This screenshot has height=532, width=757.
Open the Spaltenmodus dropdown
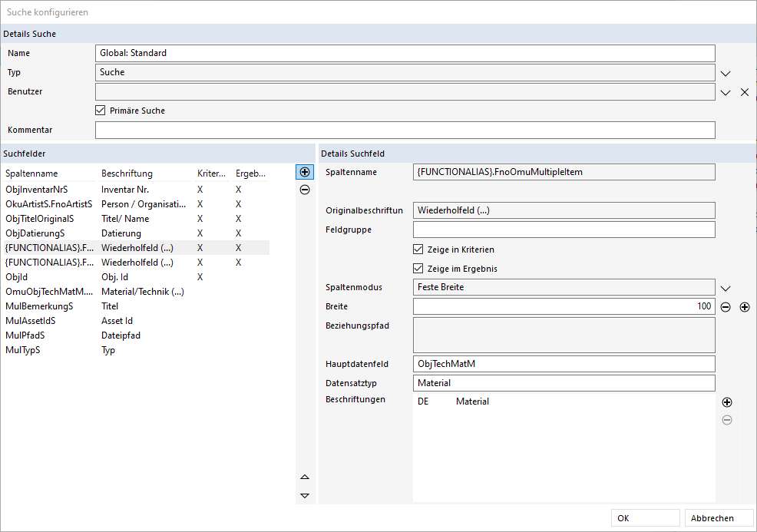[726, 288]
